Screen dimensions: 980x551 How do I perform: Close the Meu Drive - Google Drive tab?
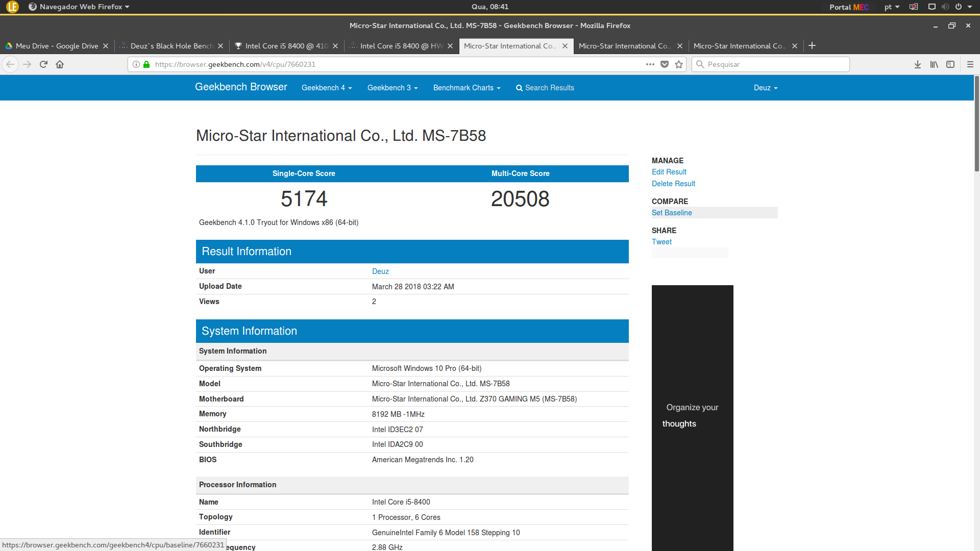point(106,46)
